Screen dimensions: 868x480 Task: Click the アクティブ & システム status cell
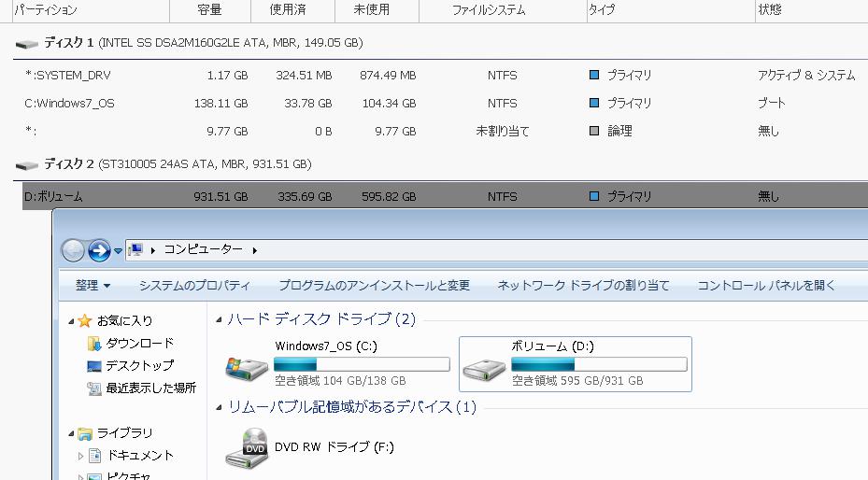pyautogui.click(x=806, y=76)
